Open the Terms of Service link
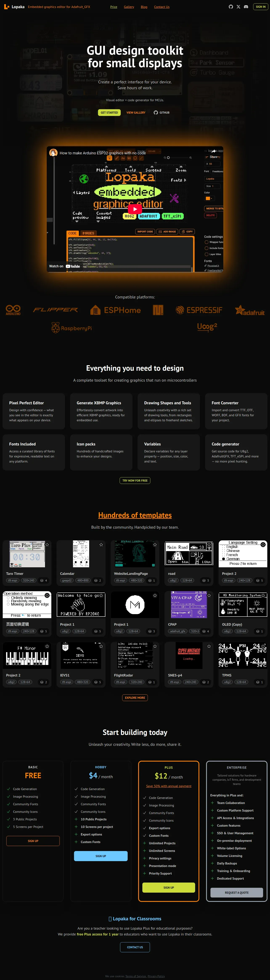The height and width of the screenshot is (980, 270). [136, 976]
